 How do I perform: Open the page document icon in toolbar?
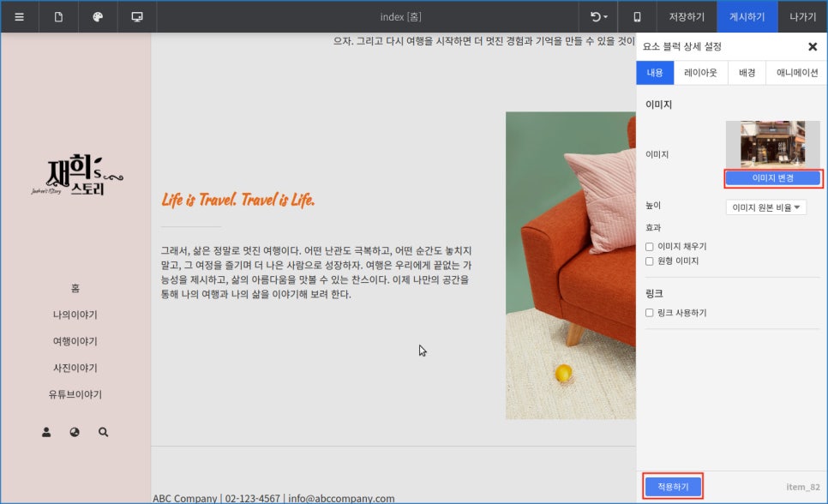(58, 17)
